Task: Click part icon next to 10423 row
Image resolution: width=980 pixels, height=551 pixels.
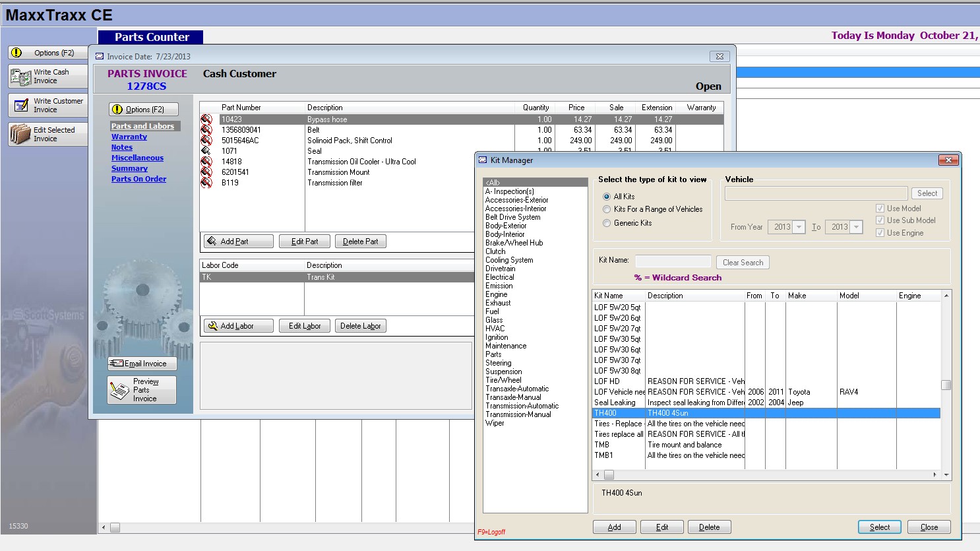Action: coord(206,119)
